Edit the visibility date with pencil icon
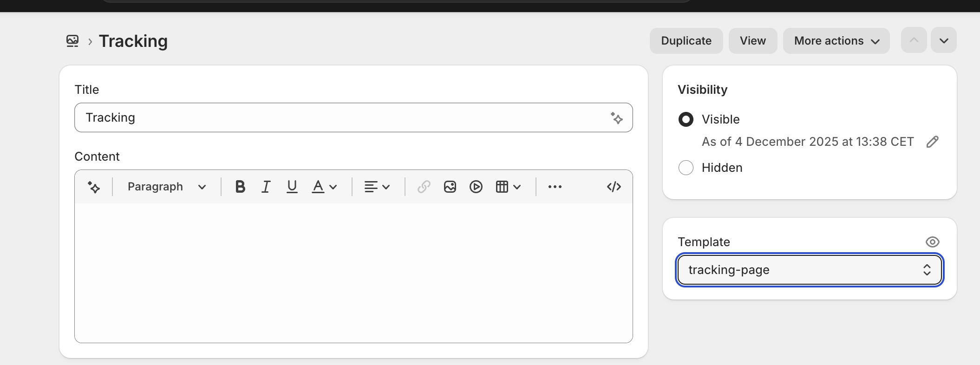 [932, 142]
